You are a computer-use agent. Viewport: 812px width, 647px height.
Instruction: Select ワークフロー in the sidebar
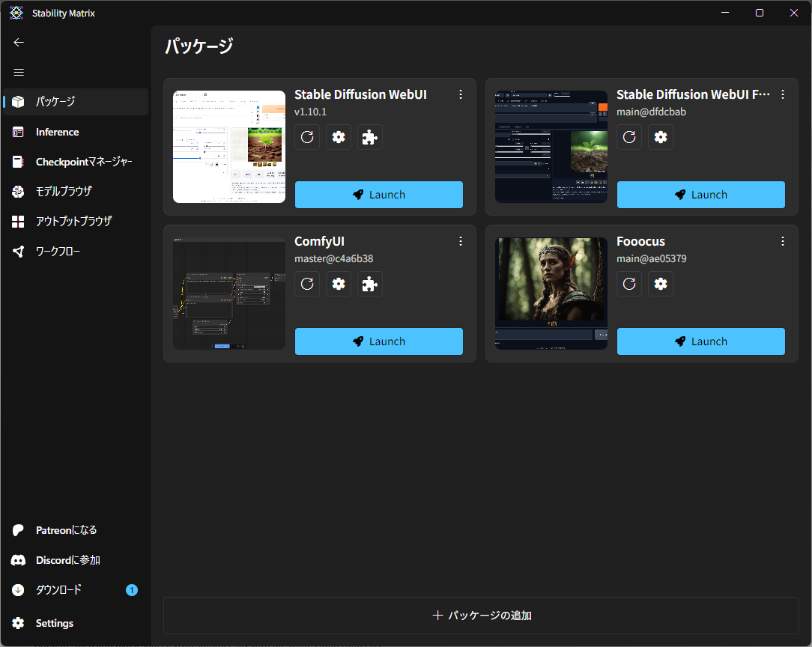click(x=76, y=252)
